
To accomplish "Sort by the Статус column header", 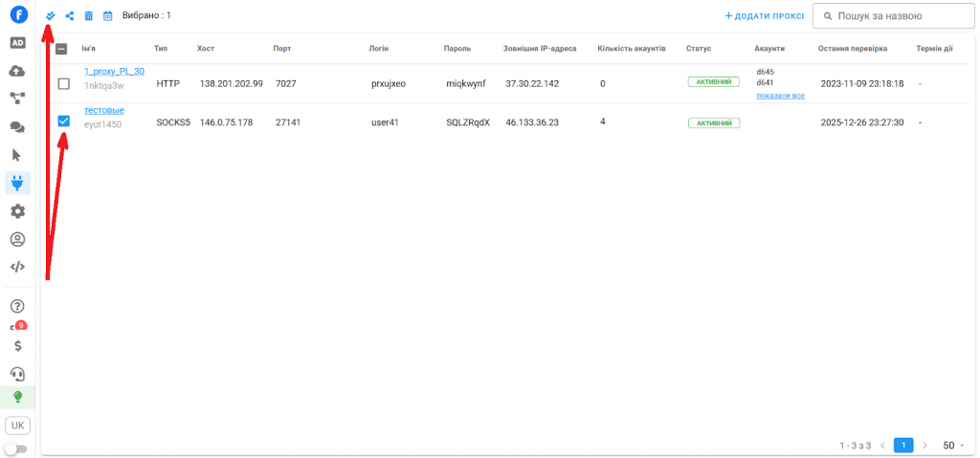I will click(x=698, y=49).
